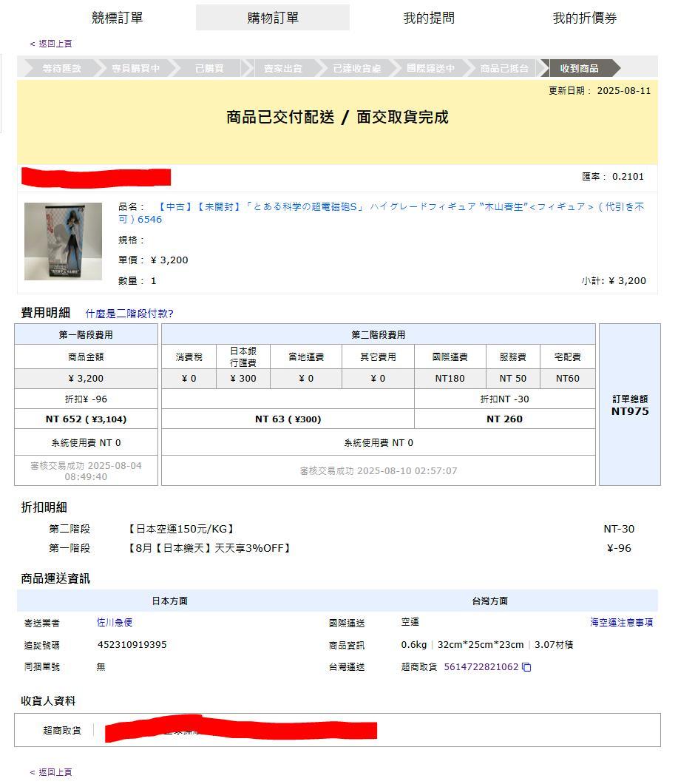678x784 pixels.
Task: Select the 等待匯款 progress step
Action: [61, 69]
